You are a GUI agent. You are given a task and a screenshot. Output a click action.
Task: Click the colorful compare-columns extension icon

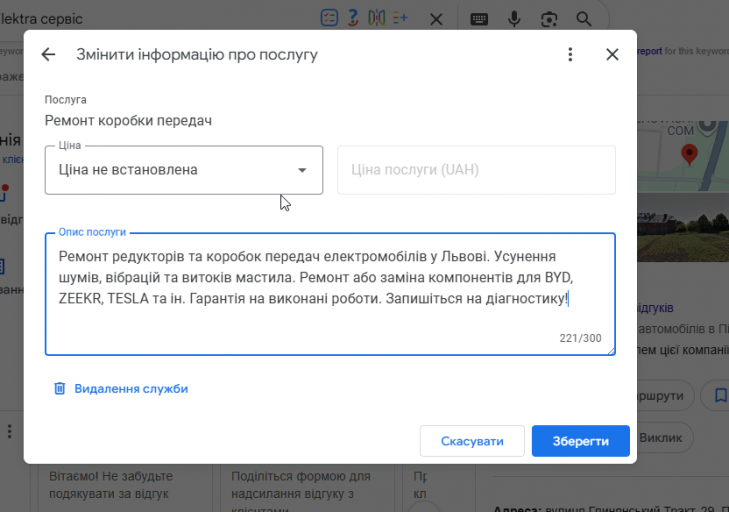[377, 18]
